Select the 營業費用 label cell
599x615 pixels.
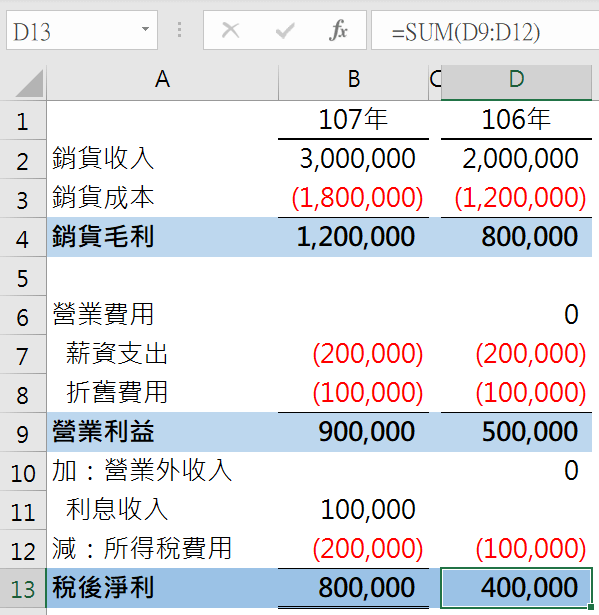[162, 315]
